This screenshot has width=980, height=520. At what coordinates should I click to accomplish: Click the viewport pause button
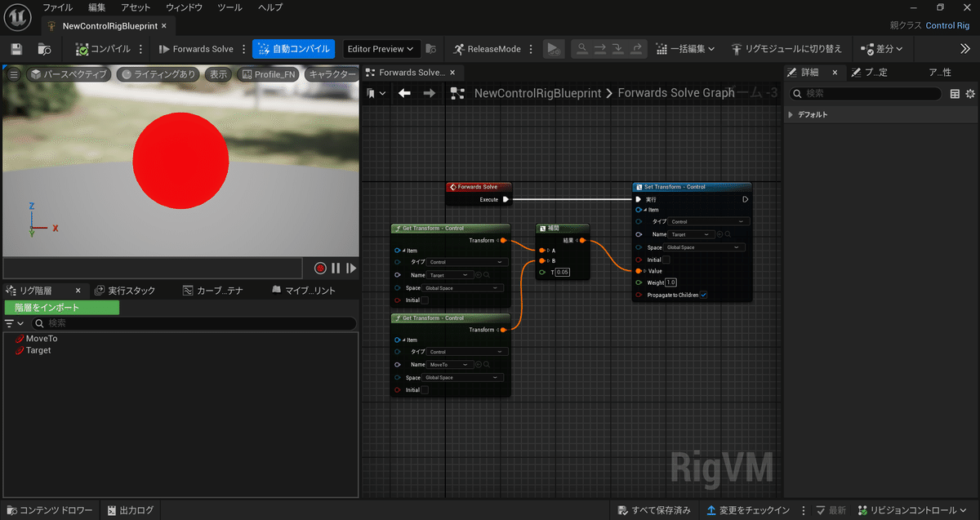click(x=336, y=268)
